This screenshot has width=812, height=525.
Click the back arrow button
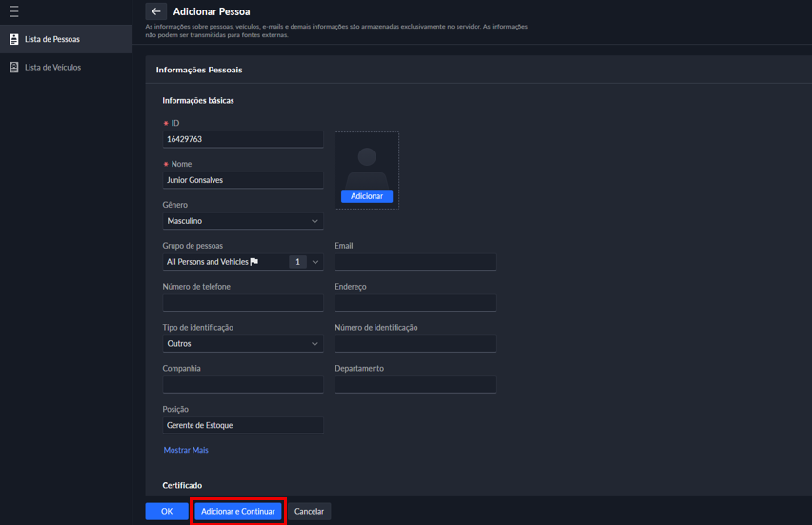(x=155, y=11)
